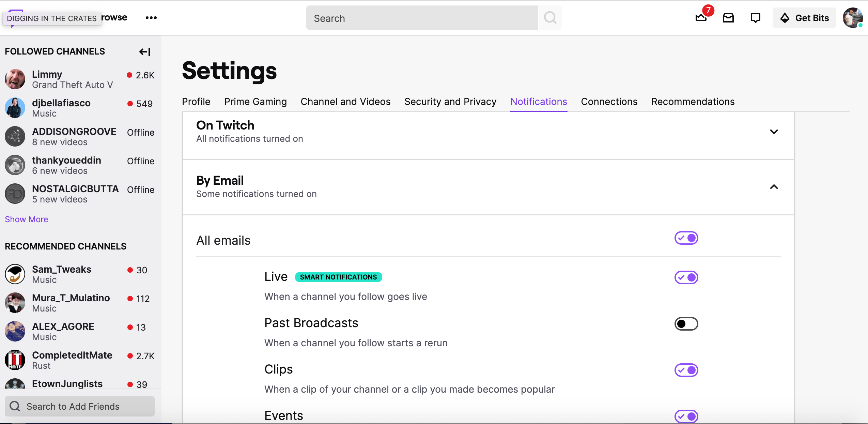The height and width of the screenshot is (424, 868).
Task: Open Limmy's channel name link
Action: 47,74
